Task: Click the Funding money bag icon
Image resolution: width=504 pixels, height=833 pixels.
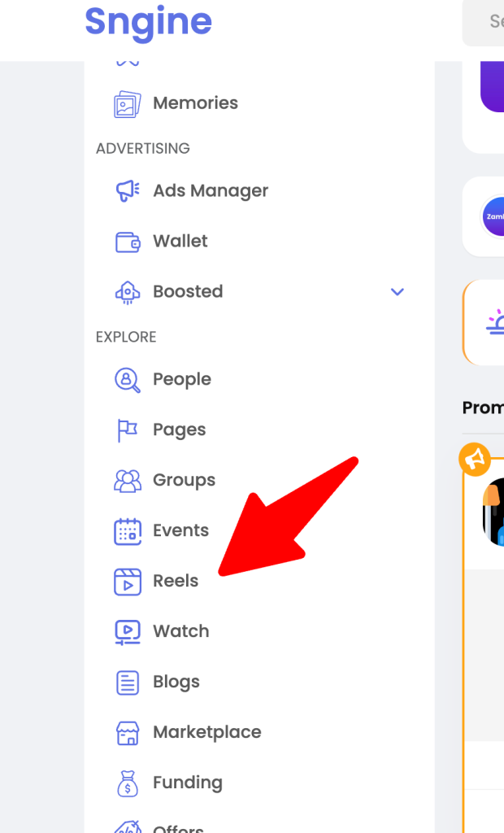Action: (x=128, y=783)
